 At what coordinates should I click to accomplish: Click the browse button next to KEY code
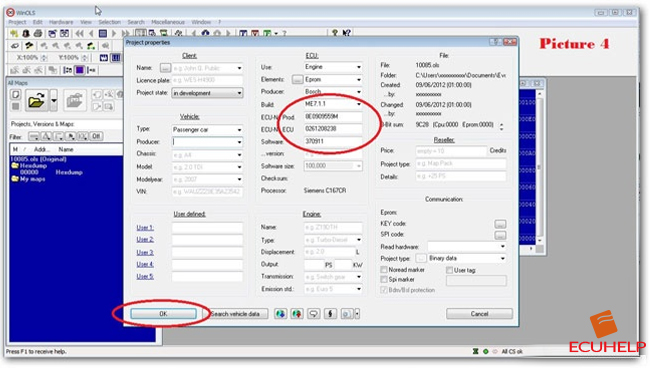(500, 224)
